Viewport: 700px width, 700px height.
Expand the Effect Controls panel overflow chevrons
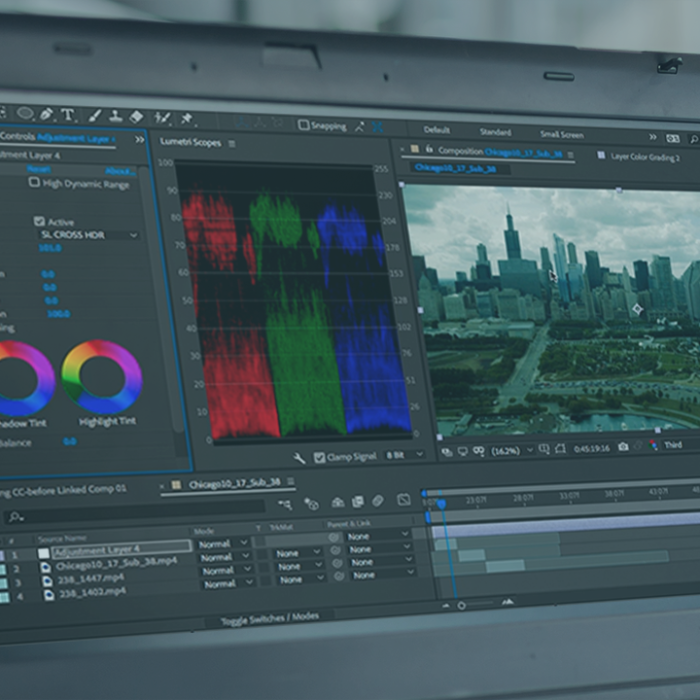coord(140,140)
